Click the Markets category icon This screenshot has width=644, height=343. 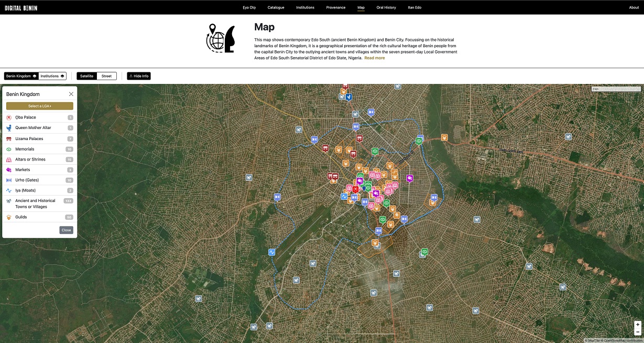pos(9,170)
